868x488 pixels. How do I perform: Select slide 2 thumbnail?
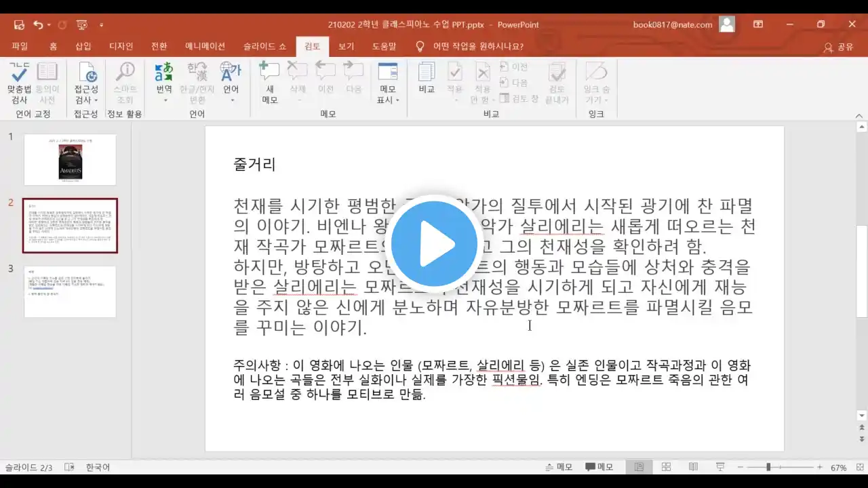(x=70, y=226)
